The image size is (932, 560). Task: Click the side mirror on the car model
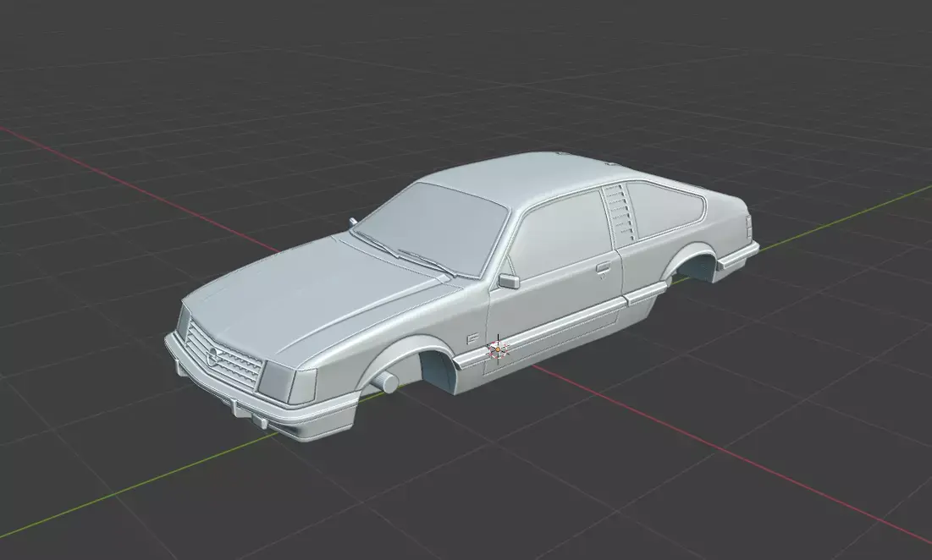(x=508, y=281)
